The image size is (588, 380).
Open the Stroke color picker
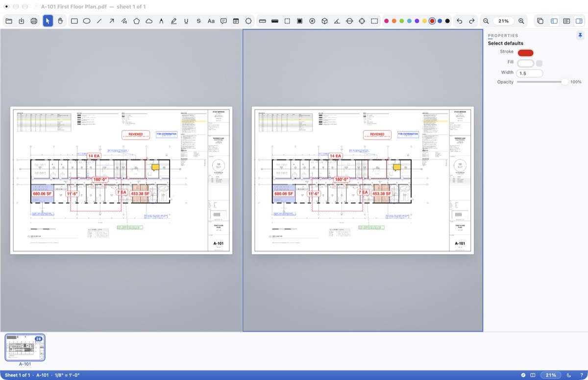525,52
